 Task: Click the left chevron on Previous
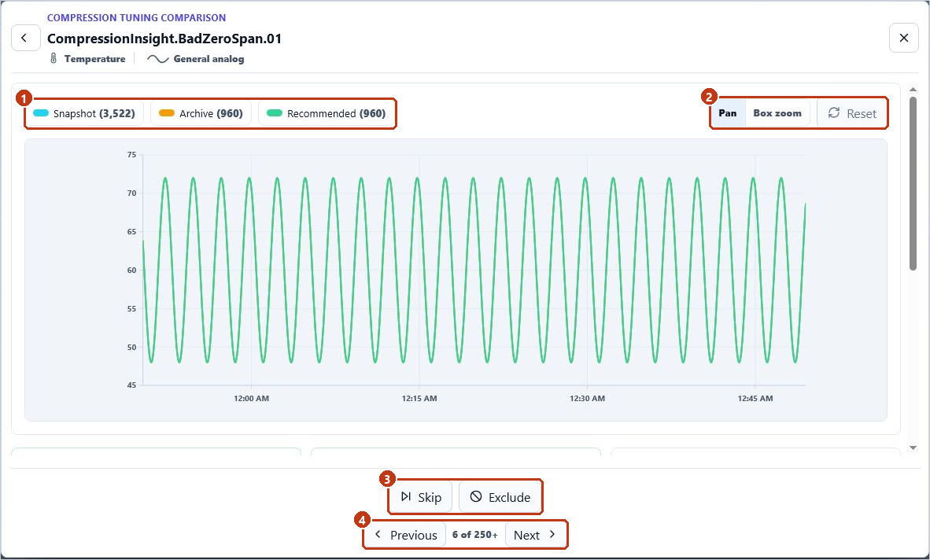378,535
